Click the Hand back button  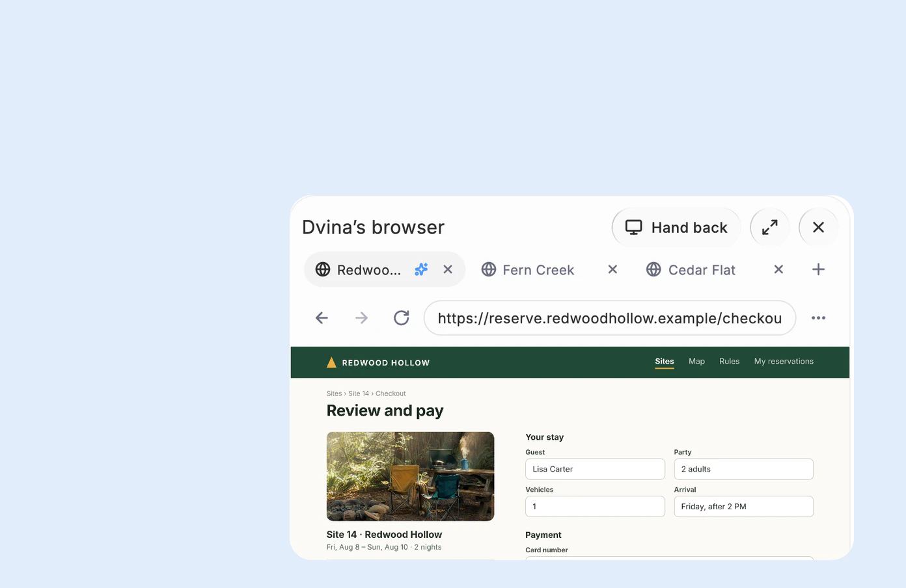click(x=676, y=227)
